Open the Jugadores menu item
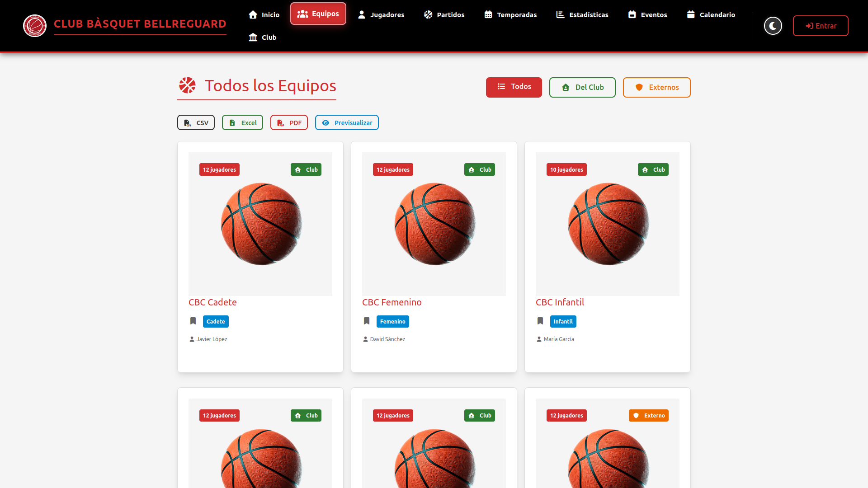 [x=381, y=15]
